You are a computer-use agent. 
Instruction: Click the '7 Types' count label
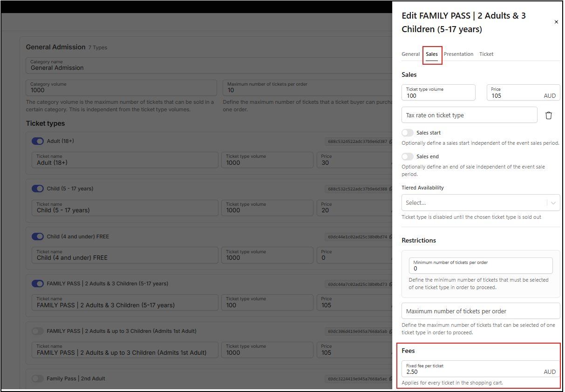(98, 47)
